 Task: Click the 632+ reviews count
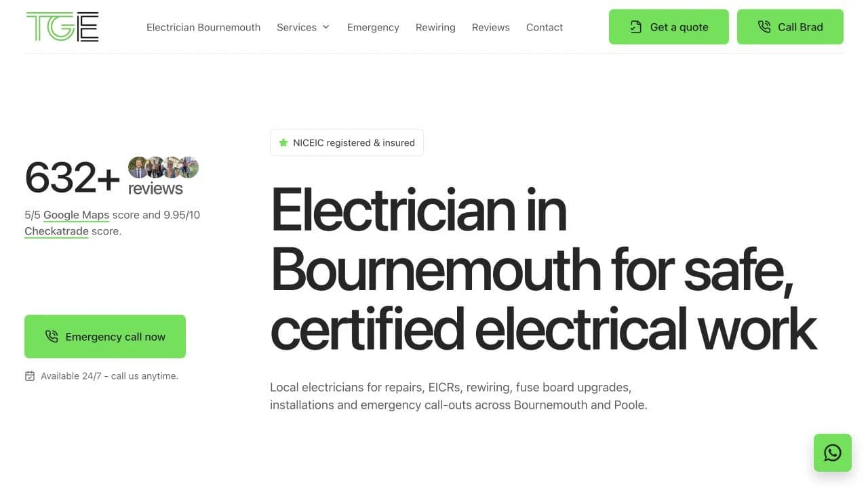coord(73,178)
